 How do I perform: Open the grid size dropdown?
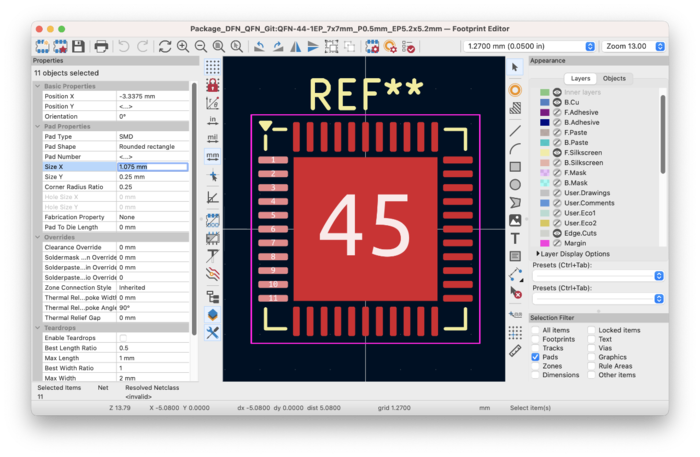coord(529,46)
